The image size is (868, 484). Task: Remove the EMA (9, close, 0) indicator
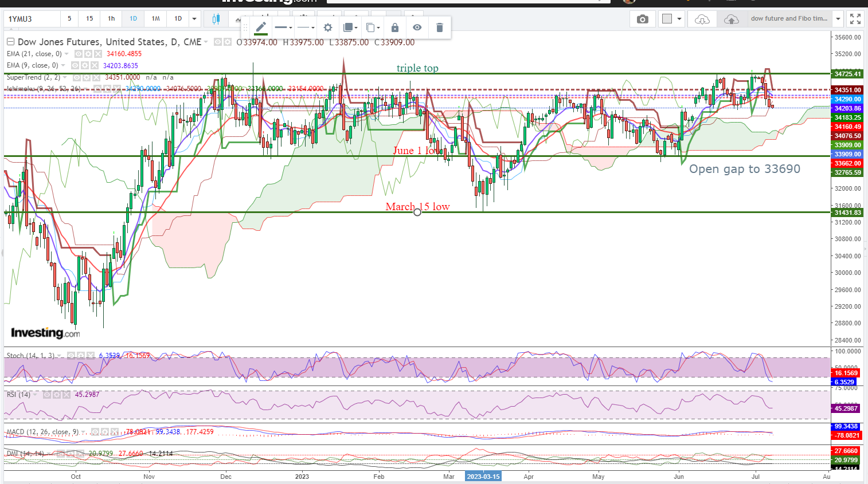coord(95,65)
